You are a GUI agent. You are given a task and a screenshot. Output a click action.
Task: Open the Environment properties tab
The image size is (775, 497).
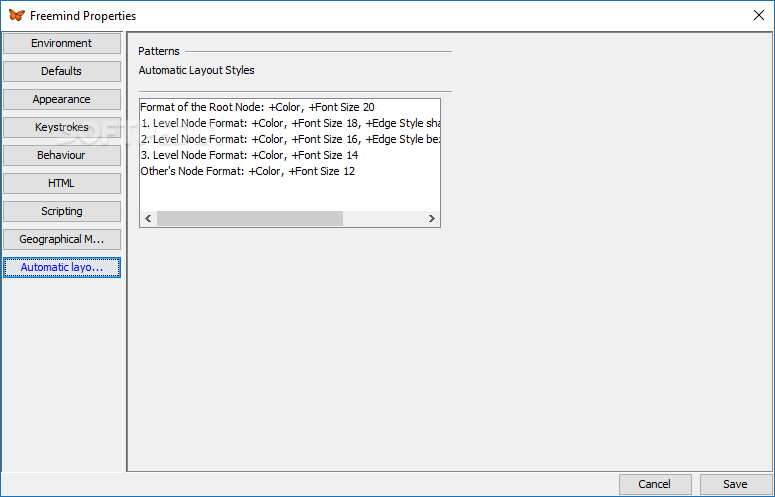(x=62, y=43)
